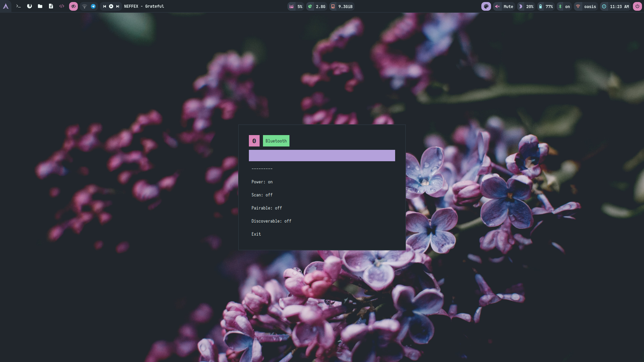
Task: Click the green Bluetooth prompt label
Action: click(x=276, y=141)
